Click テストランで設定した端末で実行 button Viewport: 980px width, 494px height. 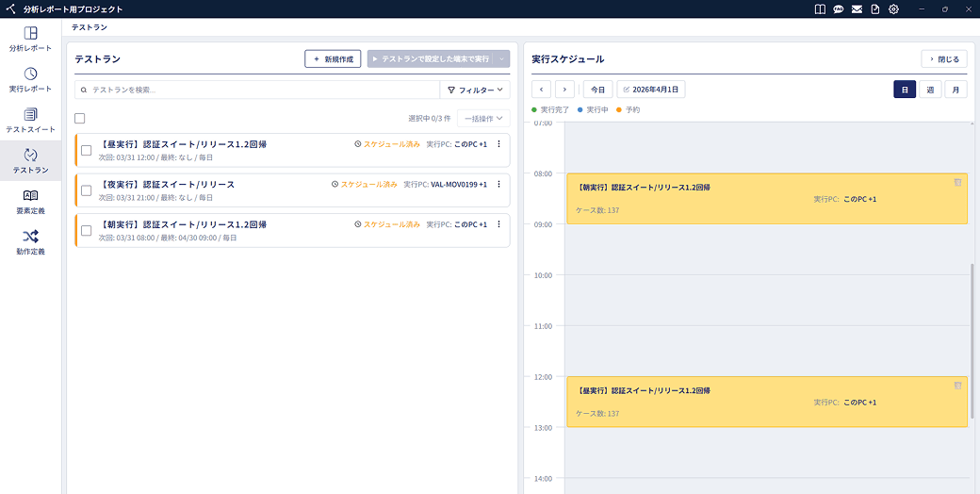(x=430, y=58)
